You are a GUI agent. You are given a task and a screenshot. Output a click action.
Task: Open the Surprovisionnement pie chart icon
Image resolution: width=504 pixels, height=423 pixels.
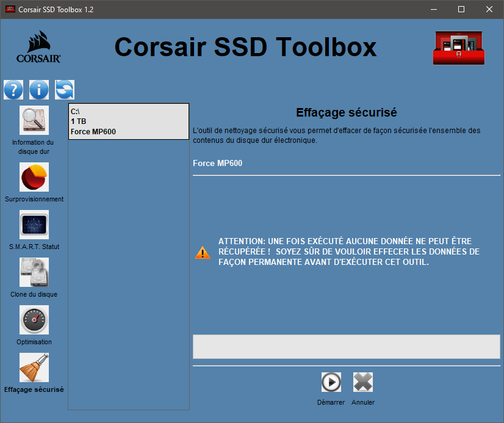click(x=34, y=177)
